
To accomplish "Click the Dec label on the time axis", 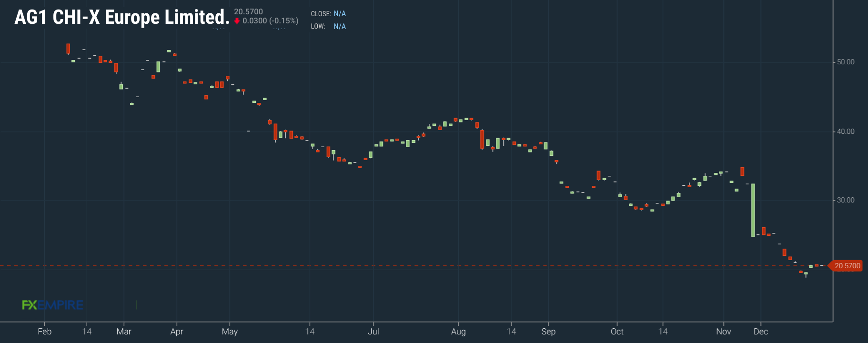I will [761, 332].
